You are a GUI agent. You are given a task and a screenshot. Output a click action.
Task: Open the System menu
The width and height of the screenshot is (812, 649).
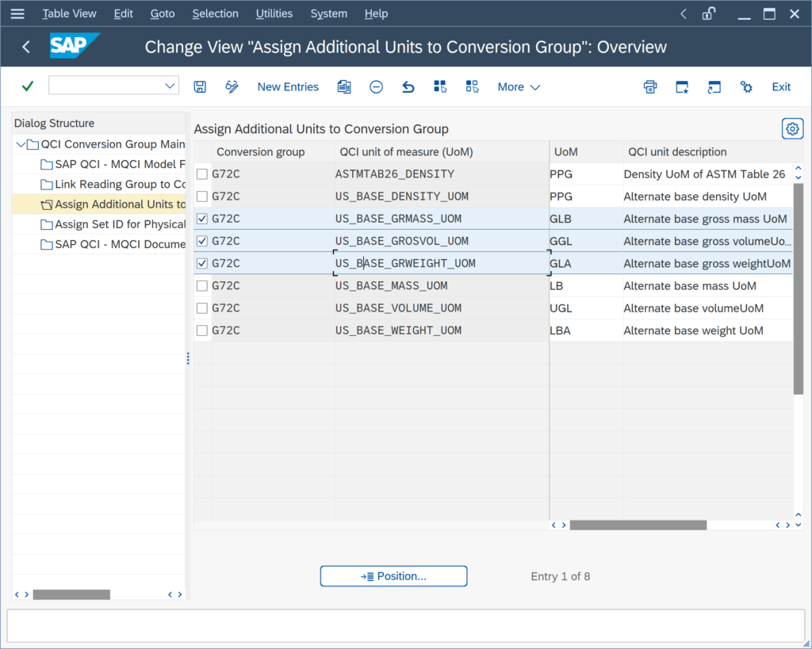pos(329,14)
